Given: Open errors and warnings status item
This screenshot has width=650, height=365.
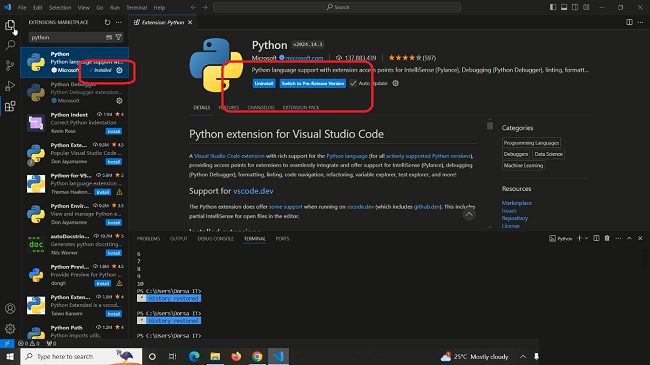Looking at the screenshot, I should (29, 343).
